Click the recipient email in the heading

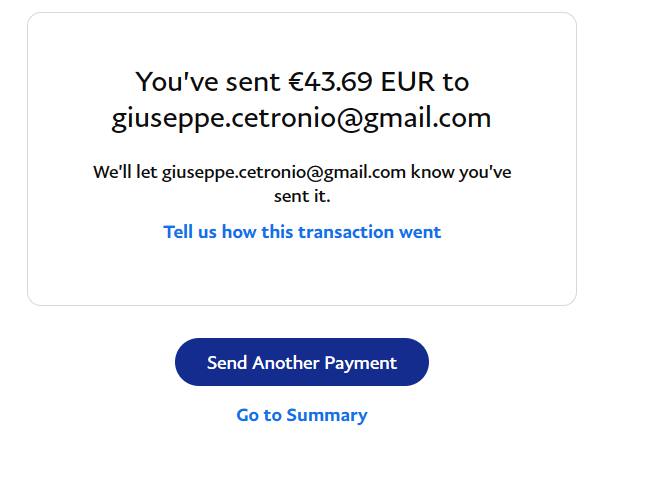(x=301, y=118)
